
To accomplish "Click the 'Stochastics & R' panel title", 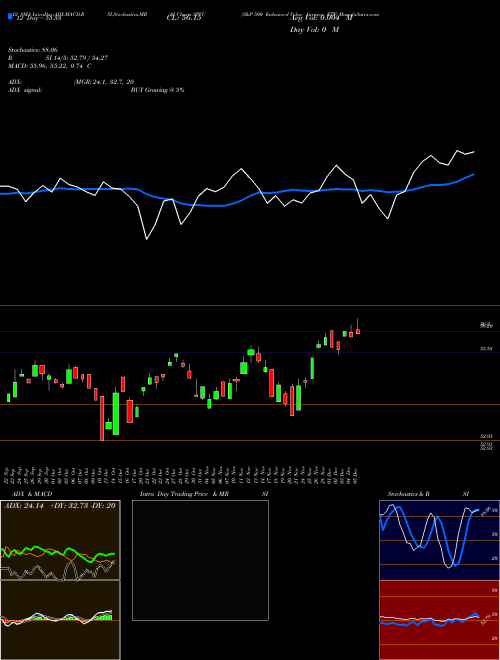I will coord(409,494).
